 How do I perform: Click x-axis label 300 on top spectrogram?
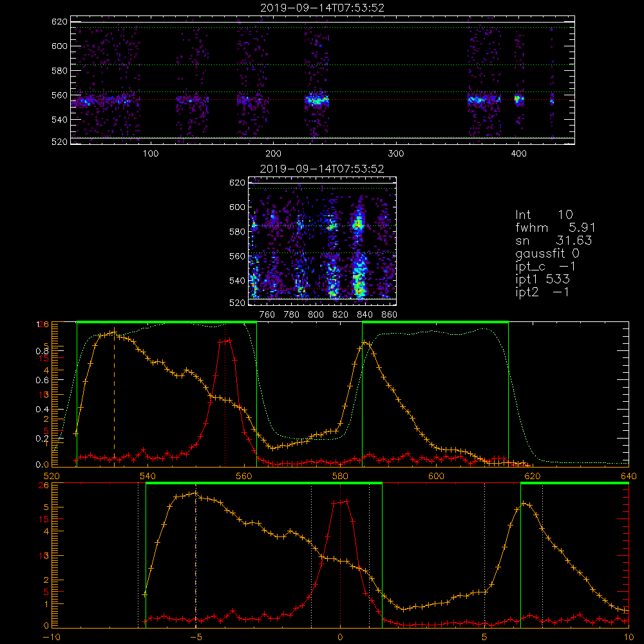click(x=396, y=154)
